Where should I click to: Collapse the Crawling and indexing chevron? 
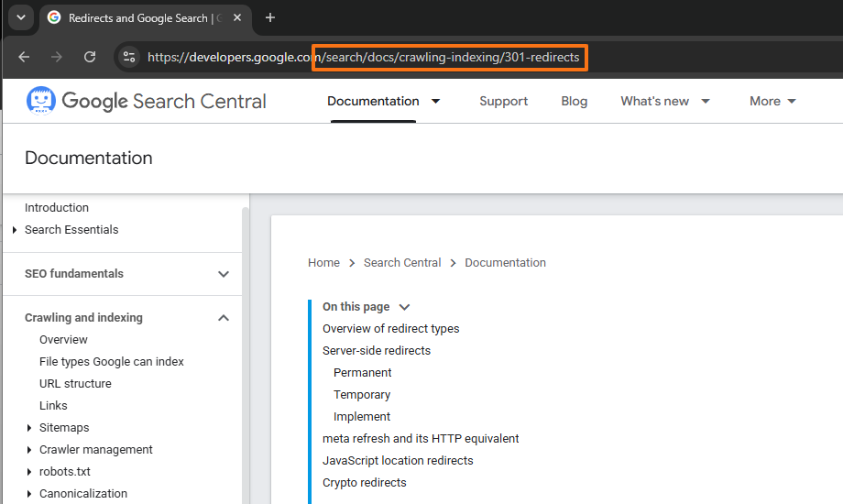[x=224, y=318]
